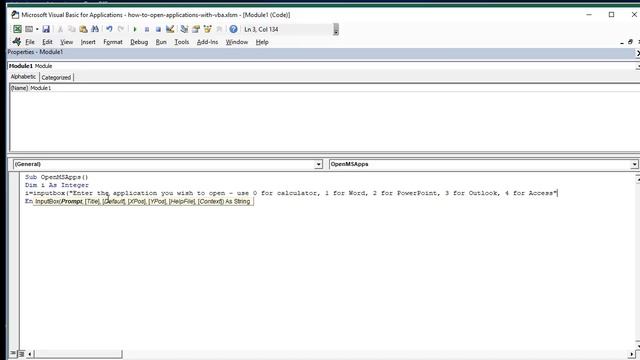The image size is (640, 360).
Task: Click the (Name) property row
Action: tap(324, 88)
